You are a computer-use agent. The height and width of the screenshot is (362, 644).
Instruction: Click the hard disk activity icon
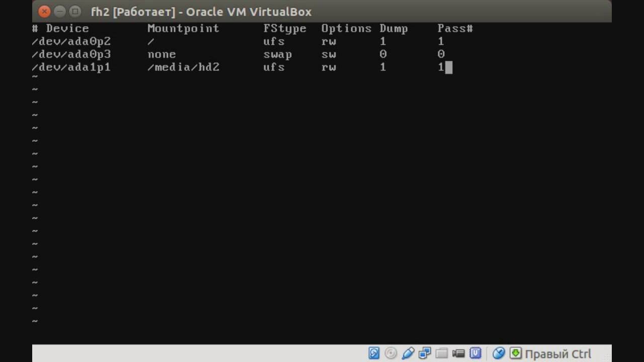pos(374,353)
